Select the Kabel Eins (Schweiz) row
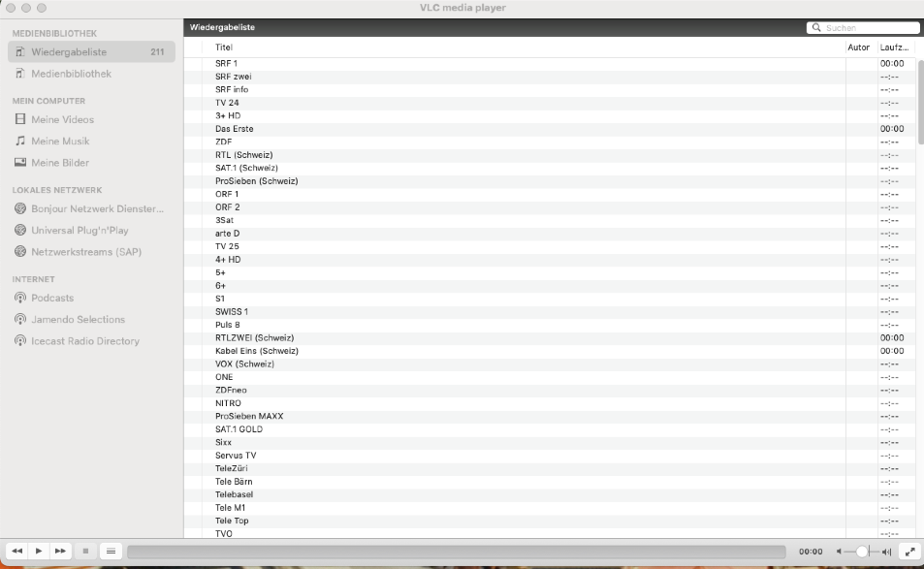Image resolution: width=924 pixels, height=569 pixels. pos(550,351)
